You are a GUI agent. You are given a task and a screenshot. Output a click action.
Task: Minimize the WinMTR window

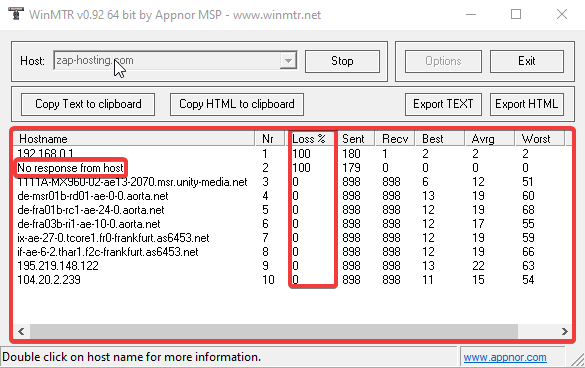pyautogui.click(x=471, y=15)
